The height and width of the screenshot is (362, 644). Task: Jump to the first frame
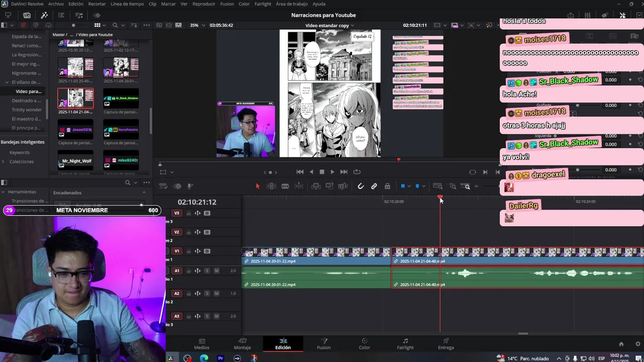point(300,172)
